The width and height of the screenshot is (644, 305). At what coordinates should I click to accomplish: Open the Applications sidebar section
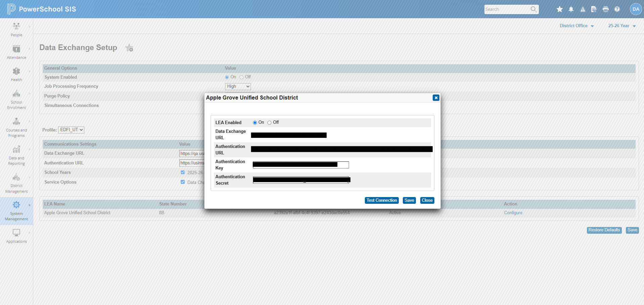point(16,236)
